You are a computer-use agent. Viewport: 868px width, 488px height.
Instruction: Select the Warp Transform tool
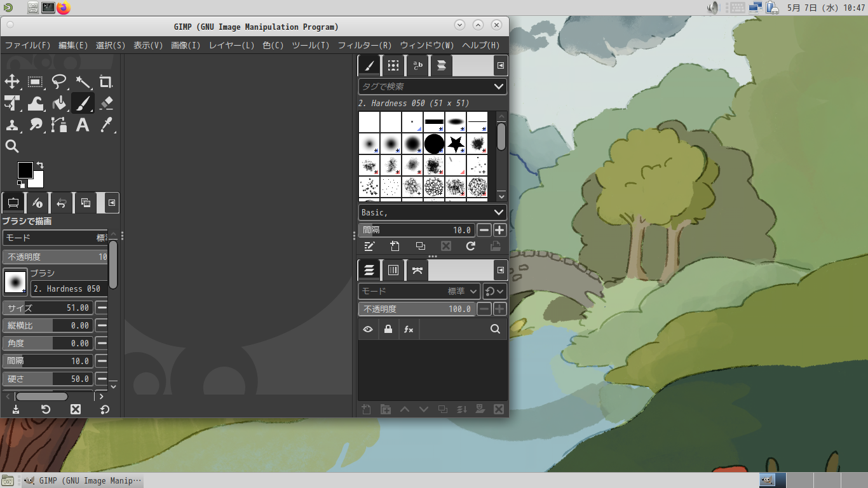[36, 103]
